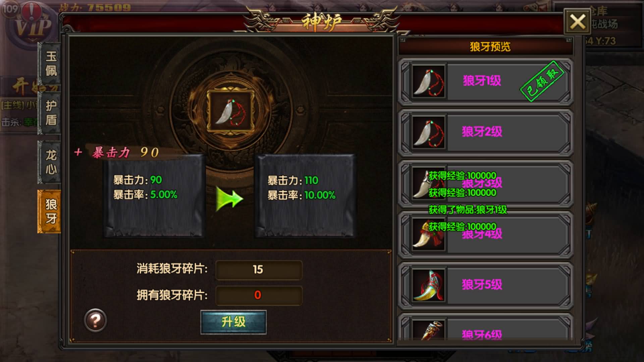The height and width of the screenshot is (362, 644).
Task: Switch to the 龙心 tab
Action: click(50, 162)
